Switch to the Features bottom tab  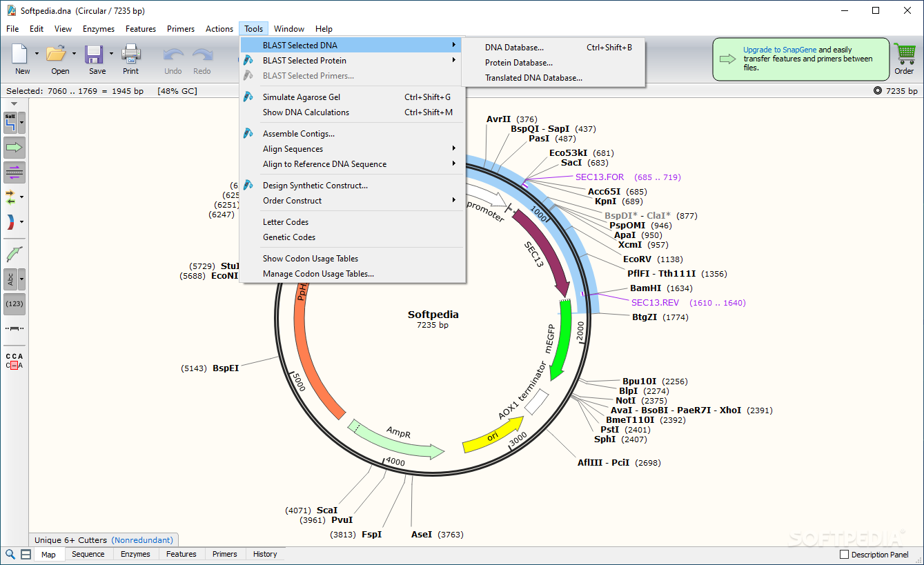tap(181, 554)
